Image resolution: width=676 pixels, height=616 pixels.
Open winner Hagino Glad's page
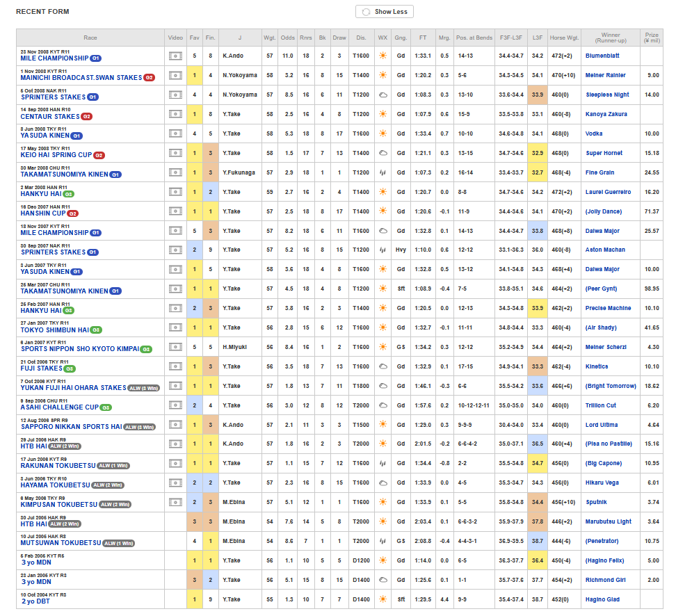point(602,599)
